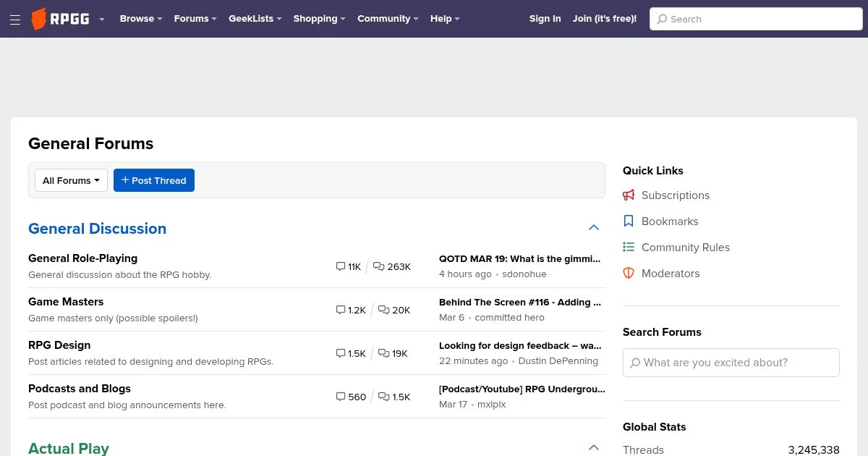
Task: Open the General Role-Playing forum
Action: pyautogui.click(x=82, y=258)
